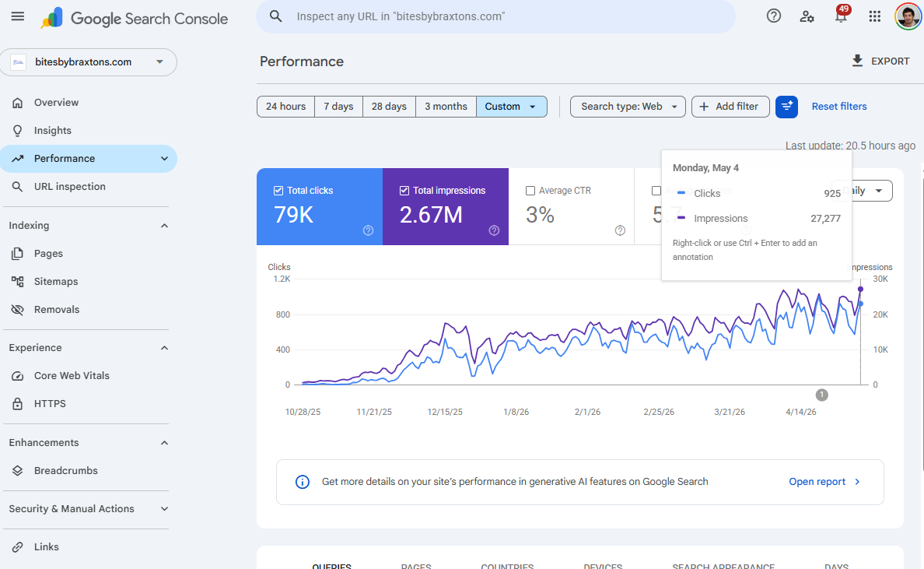This screenshot has height=569, width=924.
Task: Open the Google apps grid
Action: tap(874, 16)
